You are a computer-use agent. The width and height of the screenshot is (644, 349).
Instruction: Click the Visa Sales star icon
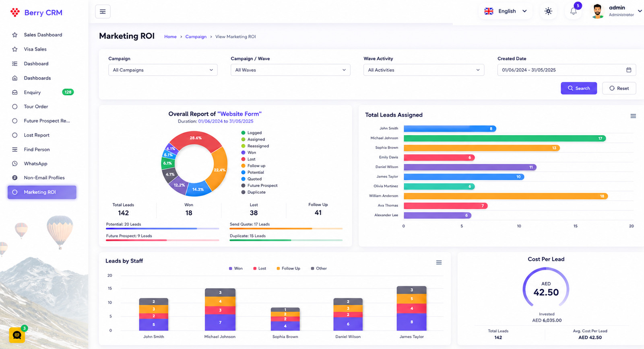click(15, 49)
